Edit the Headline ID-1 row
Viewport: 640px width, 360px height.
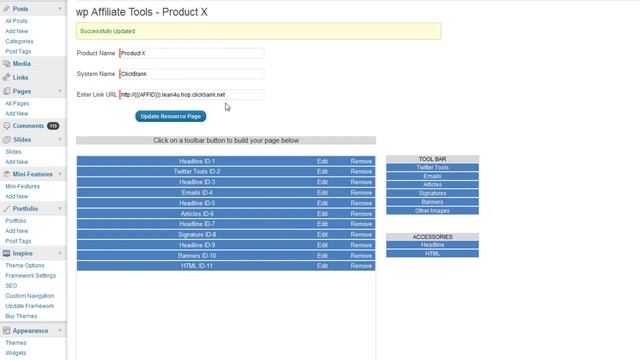(322, 161)
